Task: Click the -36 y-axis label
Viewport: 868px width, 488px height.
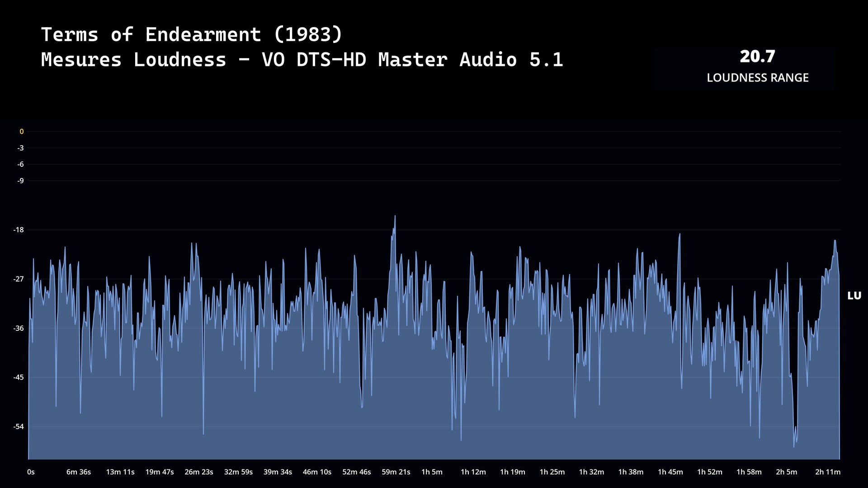Action: [19, 328]
